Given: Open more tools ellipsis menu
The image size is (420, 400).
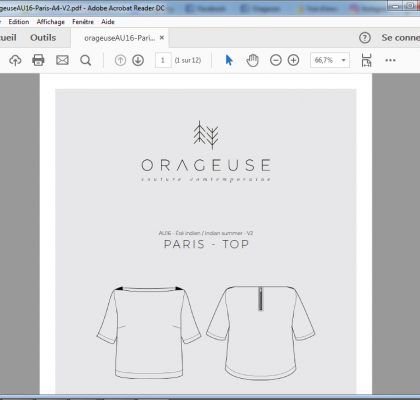Looking at the screenshot, I should tap(390, 60).
